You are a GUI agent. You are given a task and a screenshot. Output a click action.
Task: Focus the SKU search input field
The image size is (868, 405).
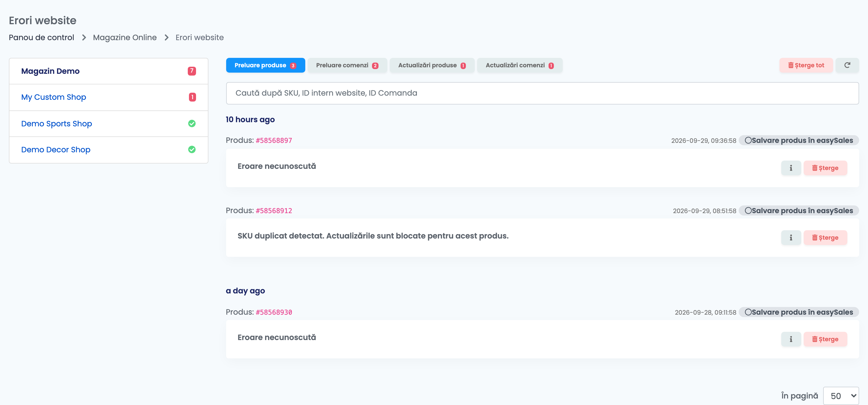(542, 93)
